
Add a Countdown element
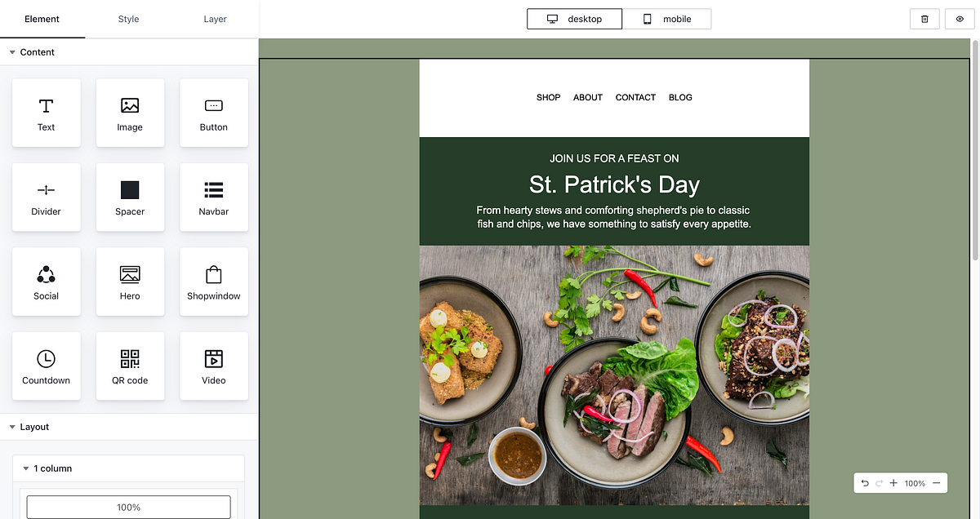pyautogui.click(x=46, y=366)
